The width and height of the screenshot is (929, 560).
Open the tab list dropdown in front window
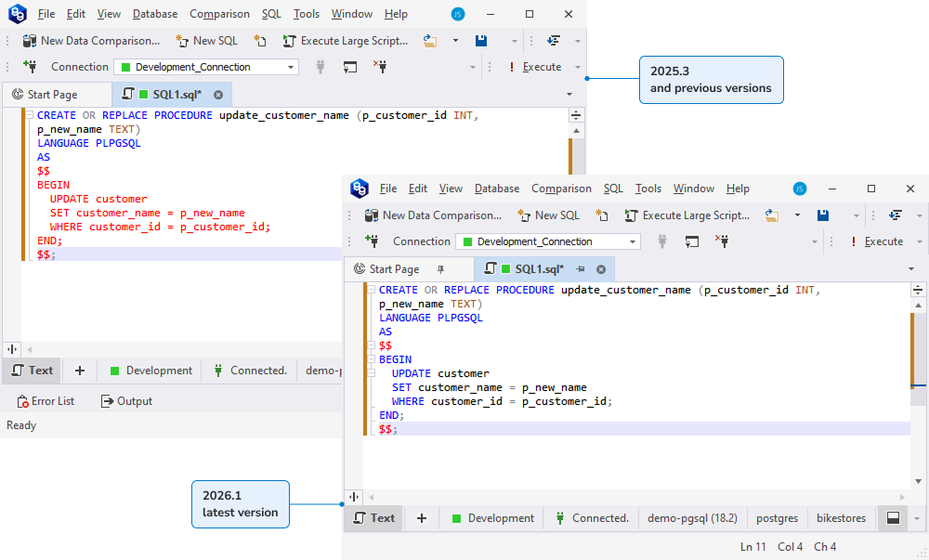tap(911, 269)
